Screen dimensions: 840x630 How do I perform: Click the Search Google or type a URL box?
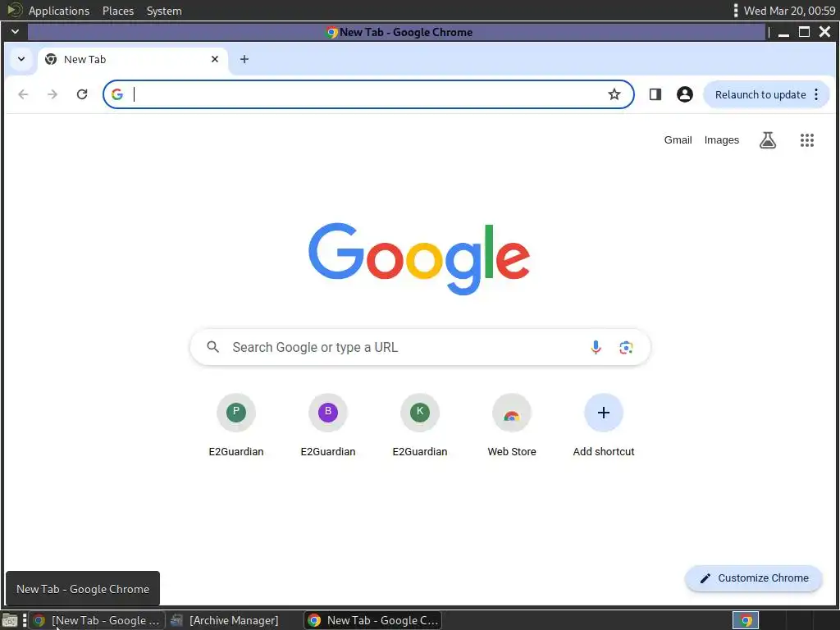coord(421,347)
